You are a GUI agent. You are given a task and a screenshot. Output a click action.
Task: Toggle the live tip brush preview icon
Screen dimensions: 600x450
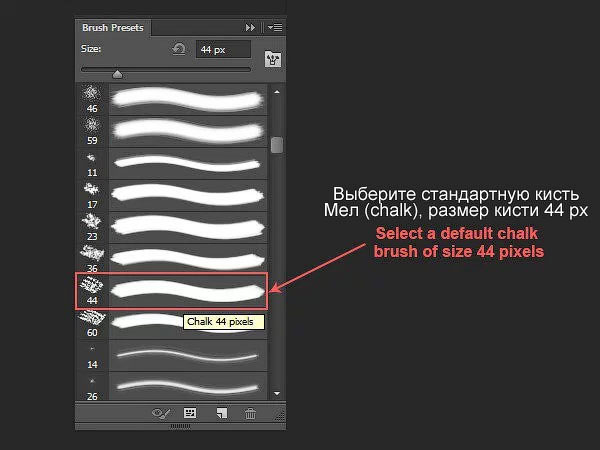click(161, 413)
